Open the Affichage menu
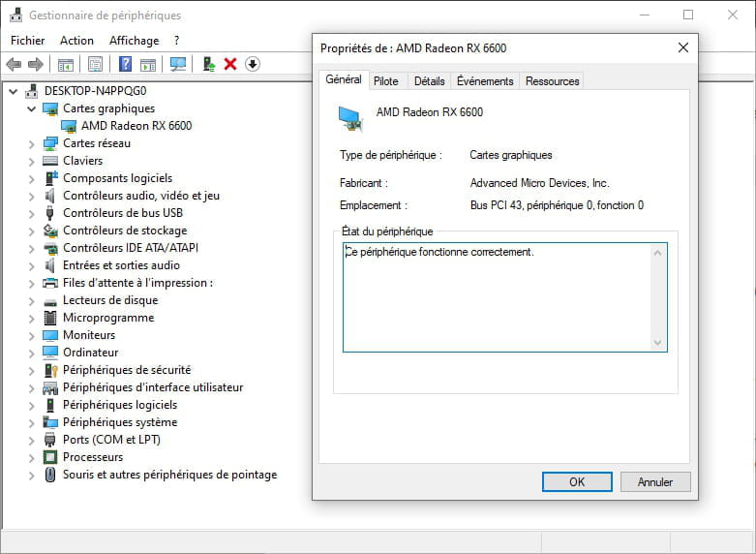 (134, 41)
